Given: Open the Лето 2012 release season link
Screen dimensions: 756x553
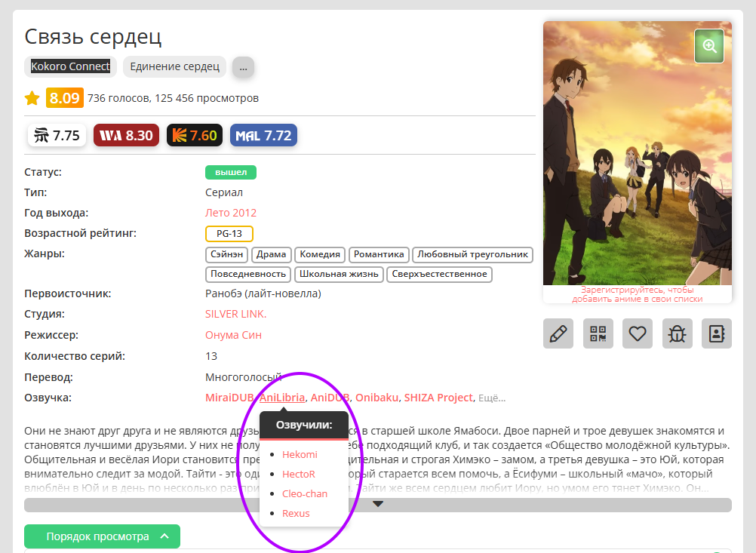Looking at the screenshot, I should tap(231, 213).
